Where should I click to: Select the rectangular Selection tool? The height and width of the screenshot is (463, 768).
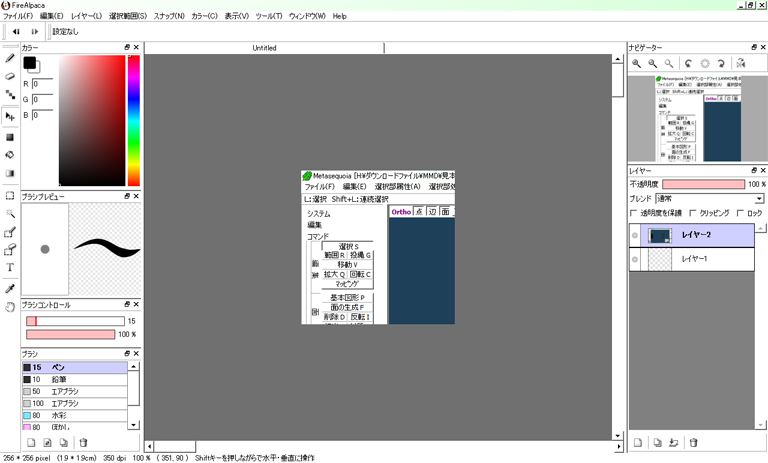pos(10,195)
